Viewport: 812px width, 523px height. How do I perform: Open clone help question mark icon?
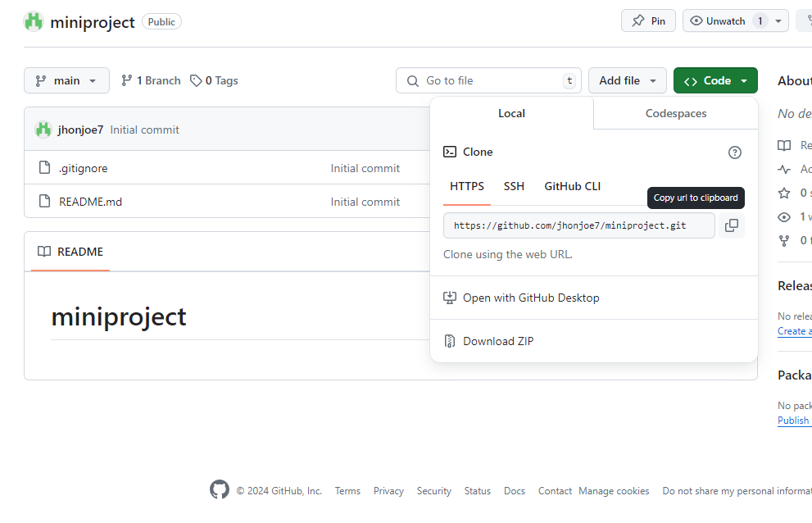[x=734, y=152]
